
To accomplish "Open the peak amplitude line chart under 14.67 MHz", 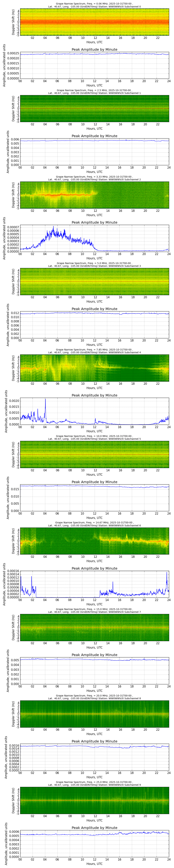I will [x=94, y=584].
